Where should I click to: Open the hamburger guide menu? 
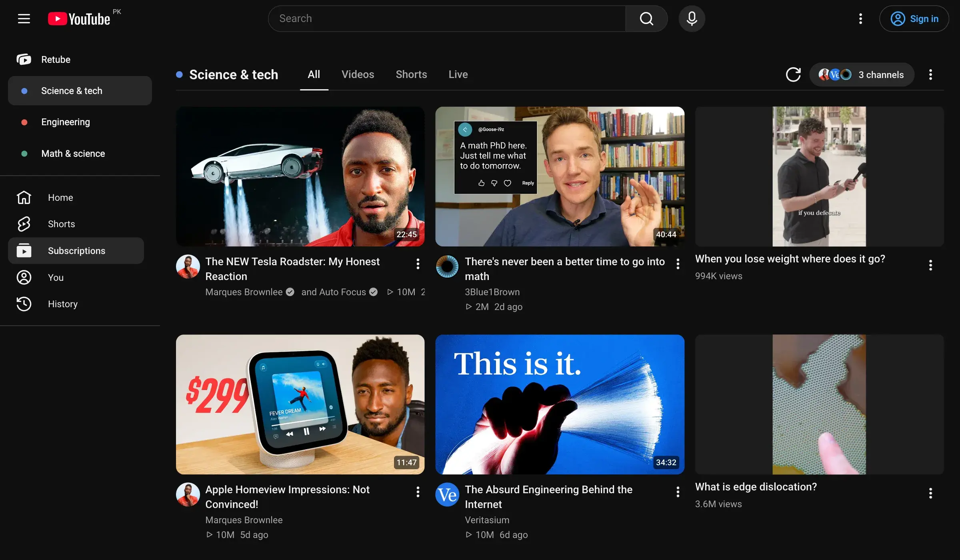pos(24,18)
